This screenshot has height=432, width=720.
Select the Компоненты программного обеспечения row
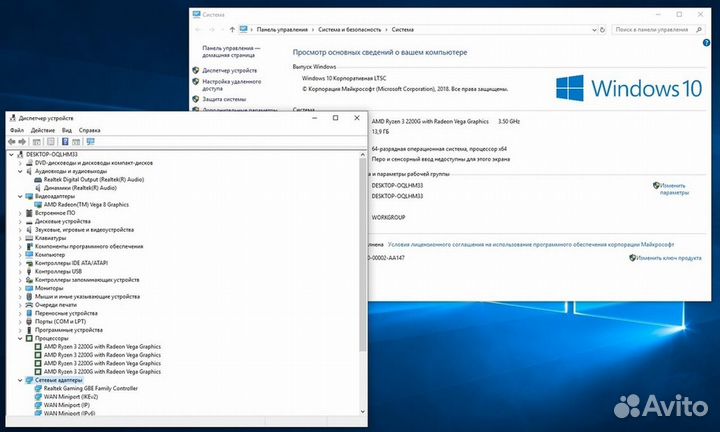[89, 247]
